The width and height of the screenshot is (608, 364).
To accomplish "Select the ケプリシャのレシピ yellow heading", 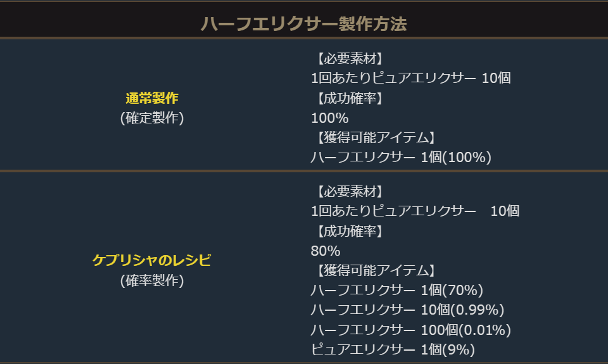I will pyautogui.click(x=152, y=260).
